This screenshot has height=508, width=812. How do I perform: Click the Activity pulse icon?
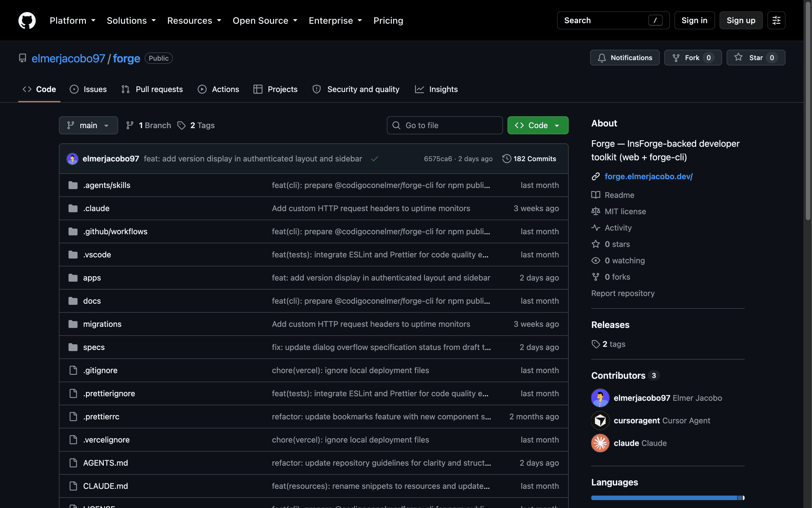[x=595, y=228]
